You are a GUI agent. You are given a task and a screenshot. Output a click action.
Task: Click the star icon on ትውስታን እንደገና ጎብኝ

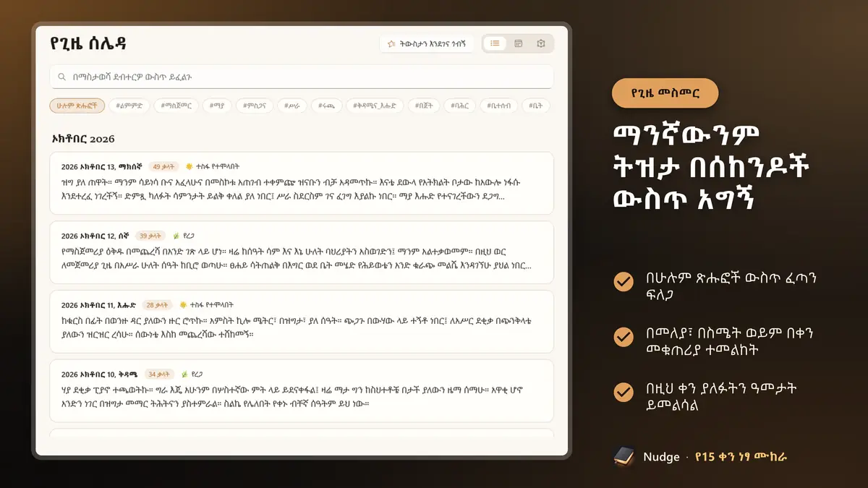391,44
